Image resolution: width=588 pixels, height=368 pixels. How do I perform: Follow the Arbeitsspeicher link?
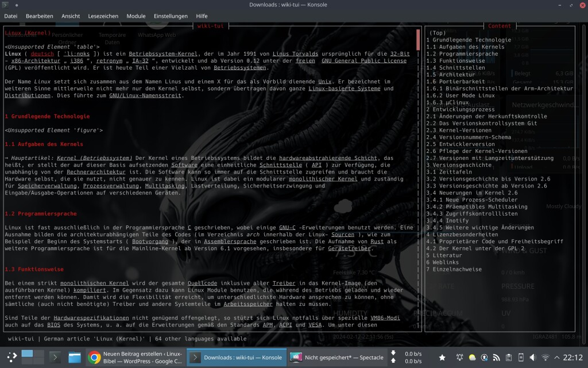pos(248,304)
